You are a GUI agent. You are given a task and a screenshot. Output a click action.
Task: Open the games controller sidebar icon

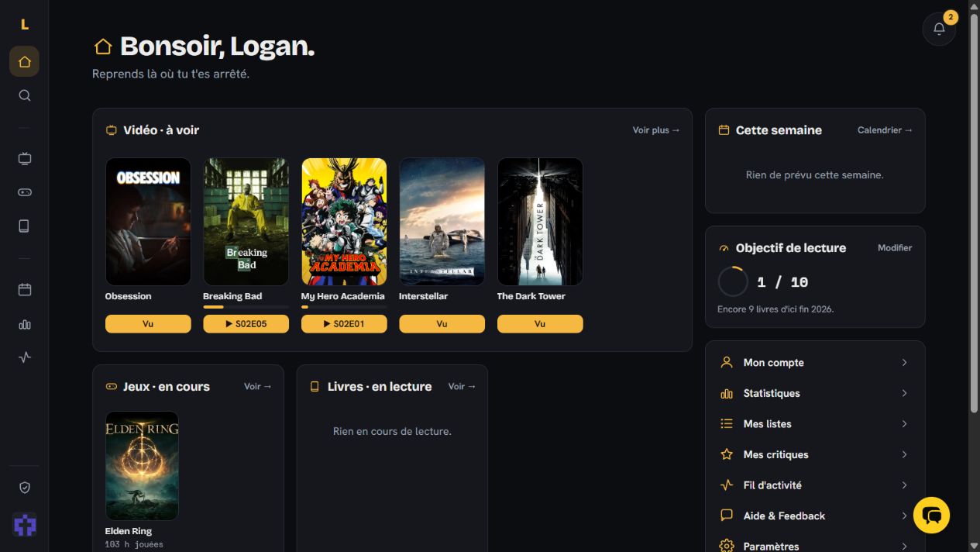click(24, 192)
